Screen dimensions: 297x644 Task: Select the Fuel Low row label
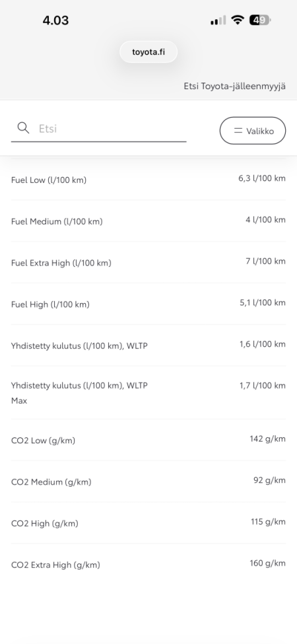click(49, 180)
